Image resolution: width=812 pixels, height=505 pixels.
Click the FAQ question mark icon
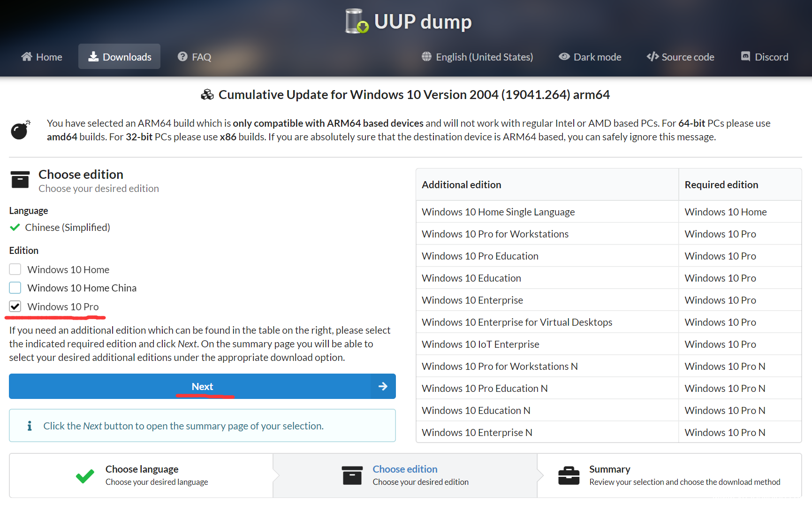182,57
